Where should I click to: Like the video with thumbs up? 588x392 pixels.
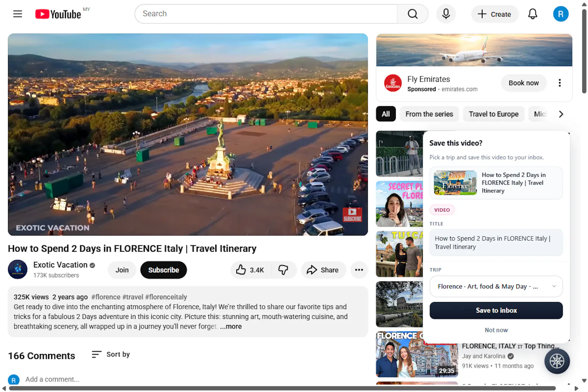(250, 270)
